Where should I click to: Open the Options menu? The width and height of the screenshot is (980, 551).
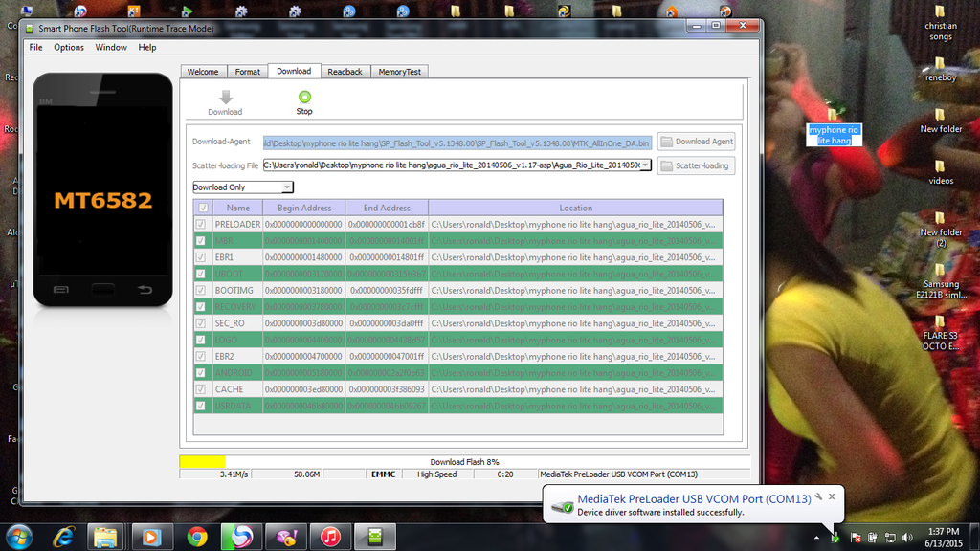pos(69,48)
